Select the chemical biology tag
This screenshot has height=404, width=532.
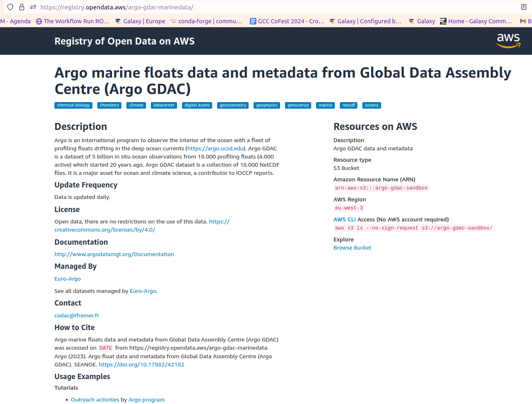74,105
